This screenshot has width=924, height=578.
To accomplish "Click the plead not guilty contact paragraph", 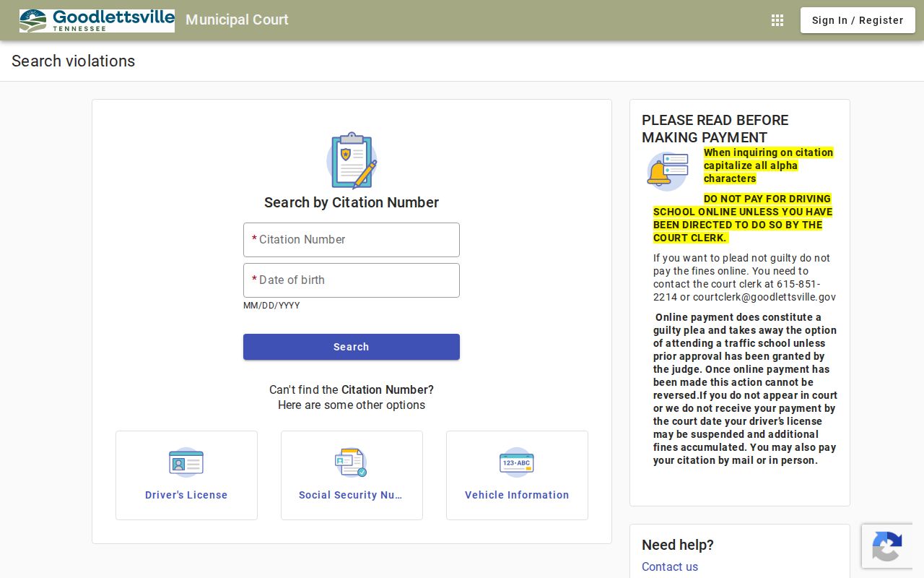I will (x=744, y=277).
